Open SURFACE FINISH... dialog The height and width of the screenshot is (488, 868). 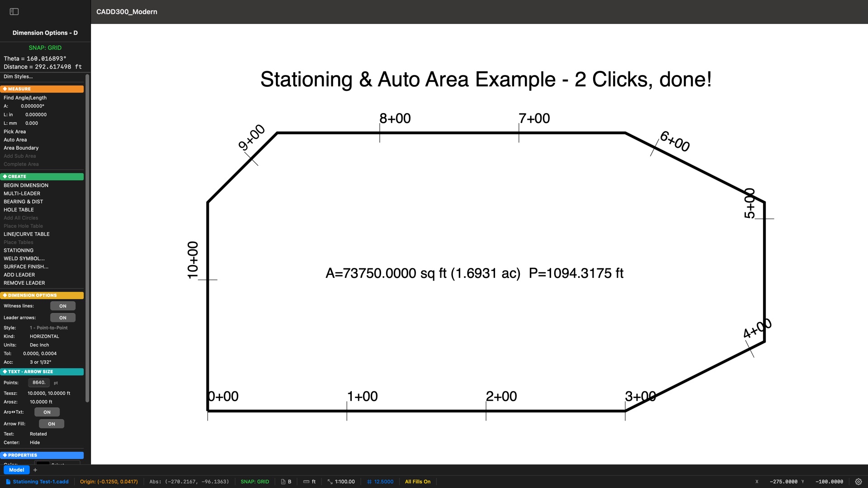[x=26, y=267]
